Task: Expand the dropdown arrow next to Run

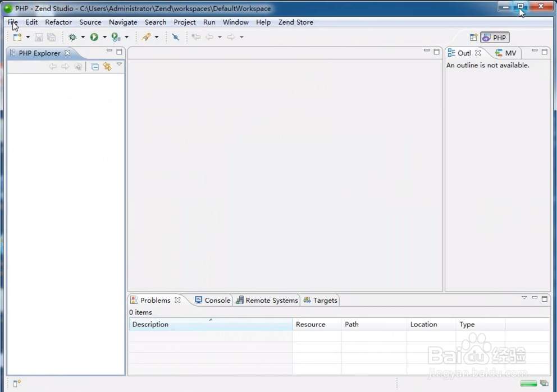Action: tap(104, 38)
